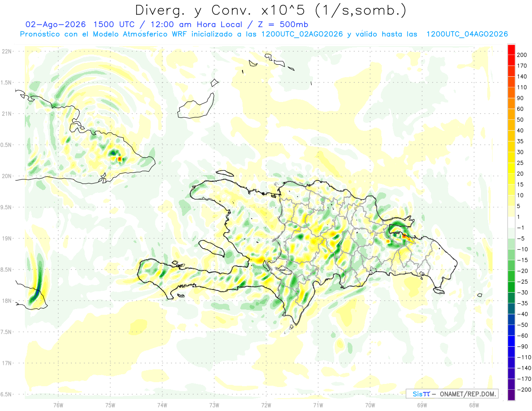The width and height of the screenshot is (532, 411).
Task: Click the positive "110" colorbar label
Action: click(x=522, y=88)
